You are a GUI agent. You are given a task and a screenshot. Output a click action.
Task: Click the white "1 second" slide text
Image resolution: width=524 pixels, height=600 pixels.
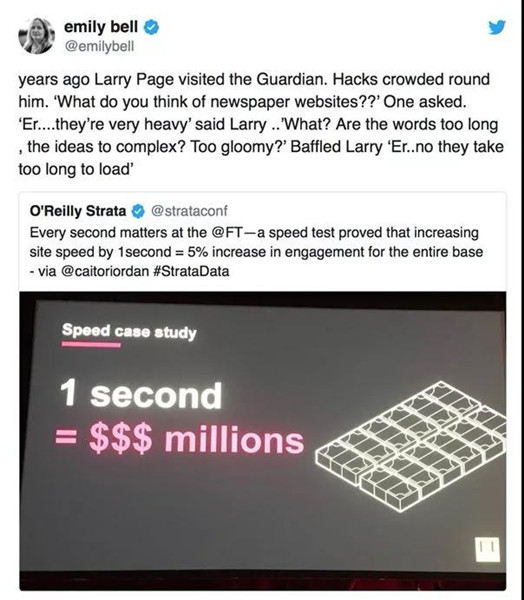pos(141,394)
